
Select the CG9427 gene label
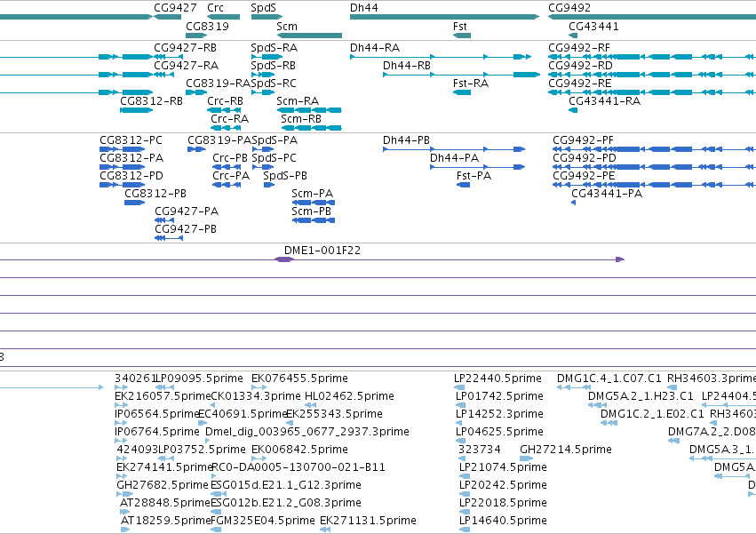(x=175, y=8)
